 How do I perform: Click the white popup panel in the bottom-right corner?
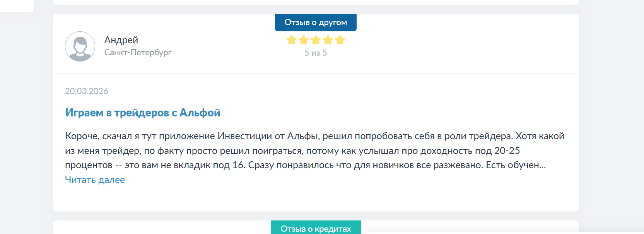point(503,232)
